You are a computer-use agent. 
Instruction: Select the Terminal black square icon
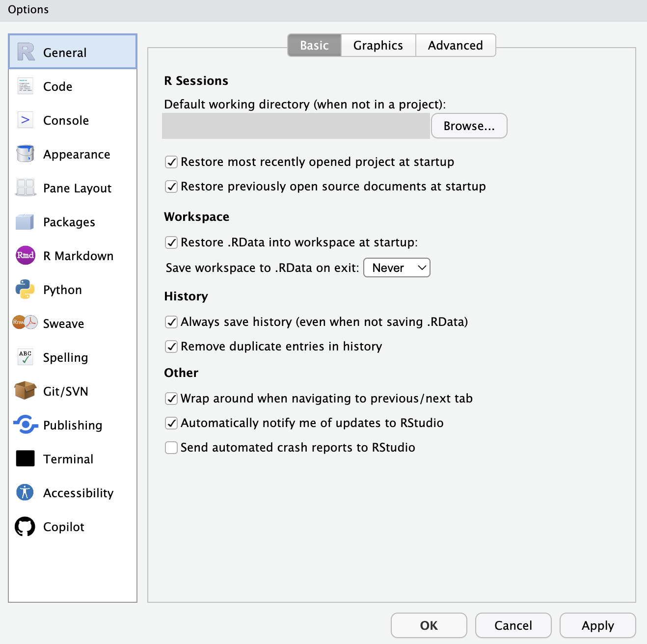pyautogui.click(x=25, y=458)
